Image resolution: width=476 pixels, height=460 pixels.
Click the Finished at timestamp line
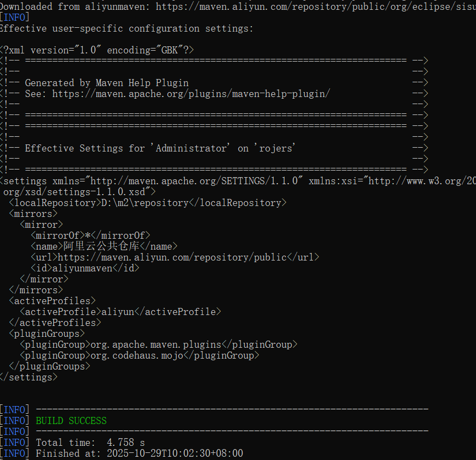coord(139,453)
